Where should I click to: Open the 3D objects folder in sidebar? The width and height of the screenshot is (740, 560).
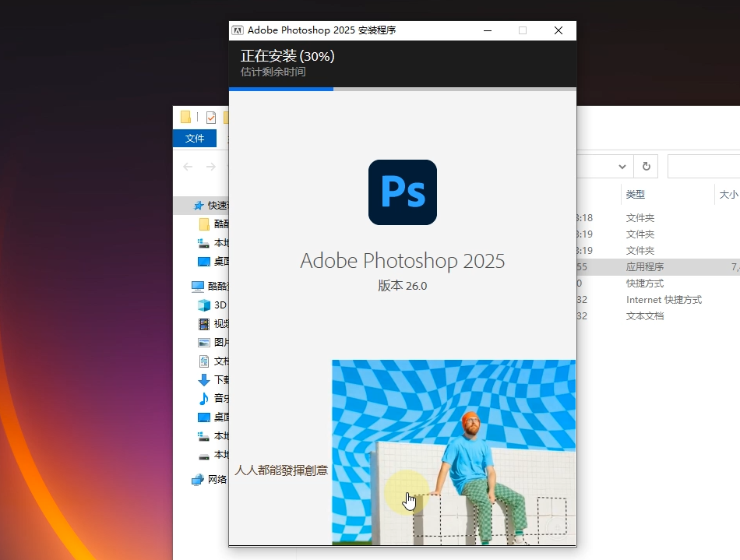tap(204, 305)
